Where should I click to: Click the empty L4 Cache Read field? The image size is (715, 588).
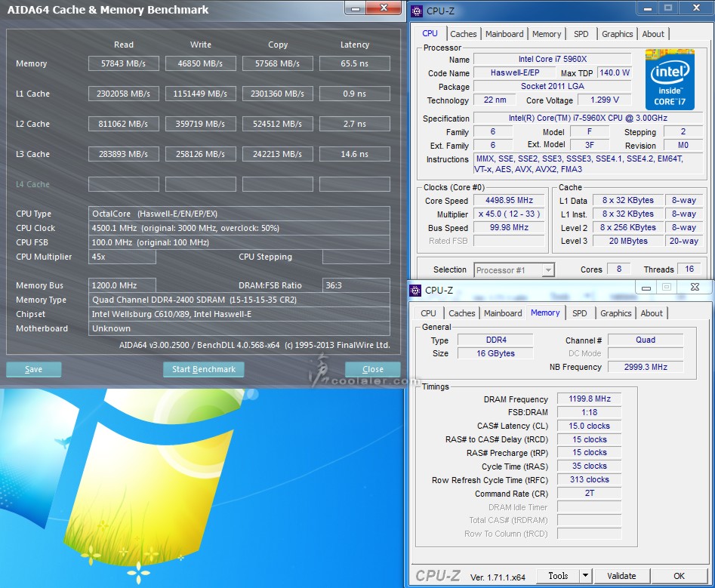(124, 184)
